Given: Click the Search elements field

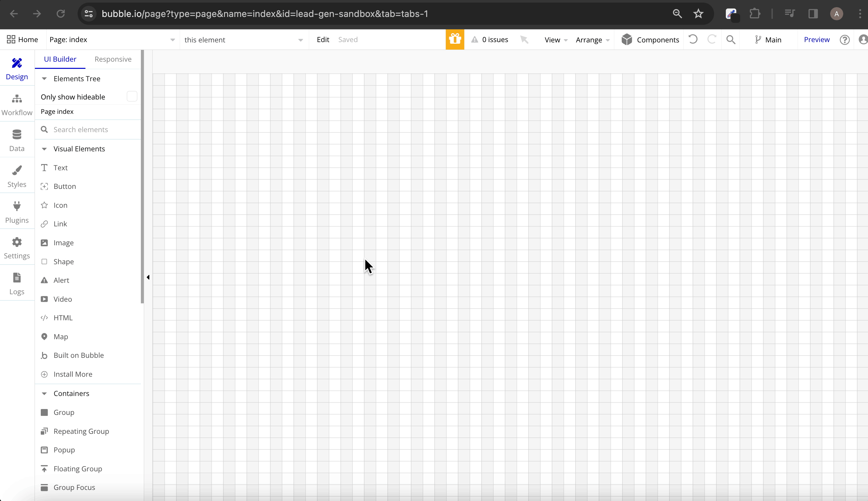Looking at the screenshot, I should [x=89, y=130].
